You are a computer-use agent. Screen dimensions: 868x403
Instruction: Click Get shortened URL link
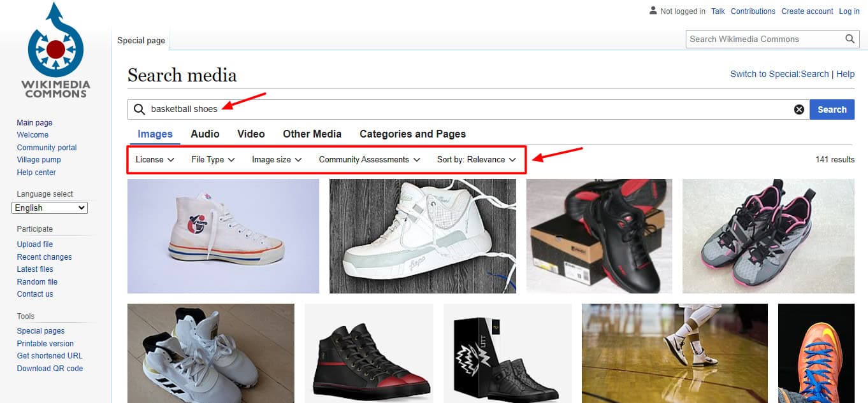point(50,356)
